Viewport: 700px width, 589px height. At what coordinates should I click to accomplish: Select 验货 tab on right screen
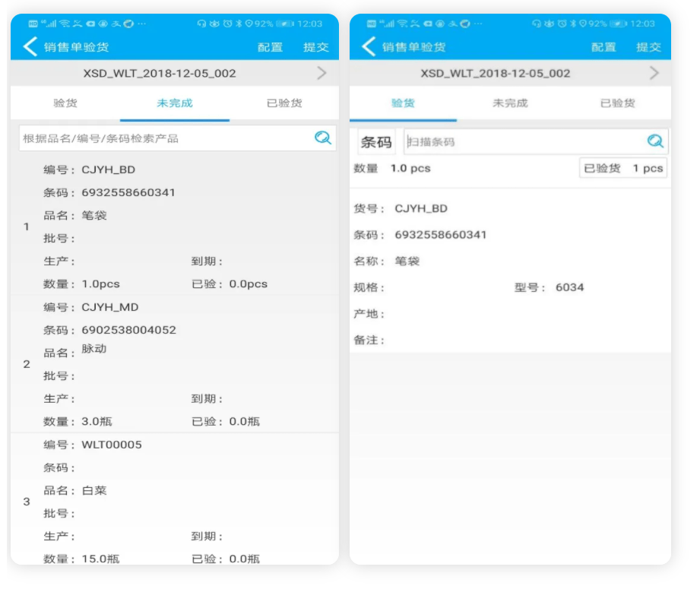click(x=403, y=103)
